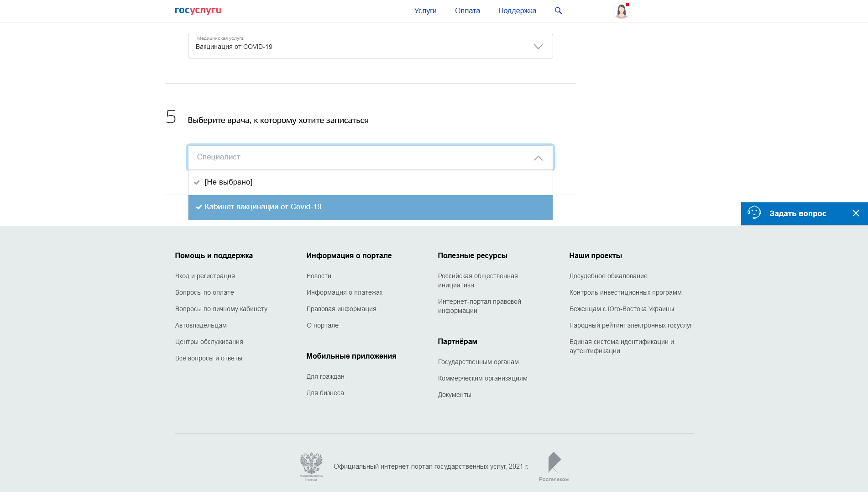Click inside the Специалист field
The image size is (868, 492).
tap(370, 158)
